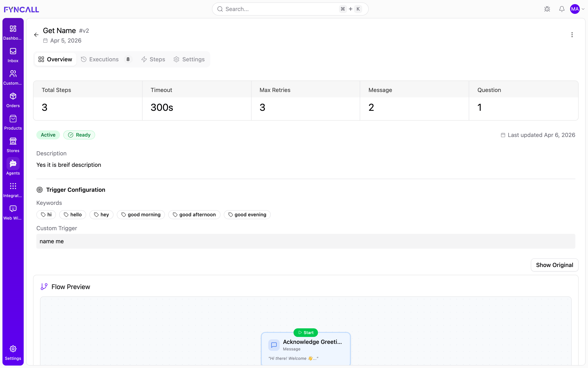Select the Agents sidebar icon
The image size is (588, 368).
click(x=13, y=164)
